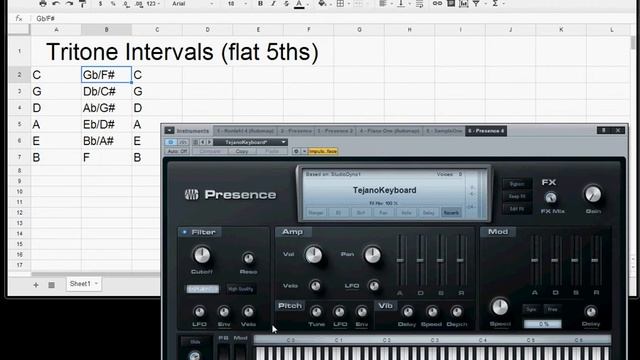Click the Amp Vol knob

click(313, 255)
